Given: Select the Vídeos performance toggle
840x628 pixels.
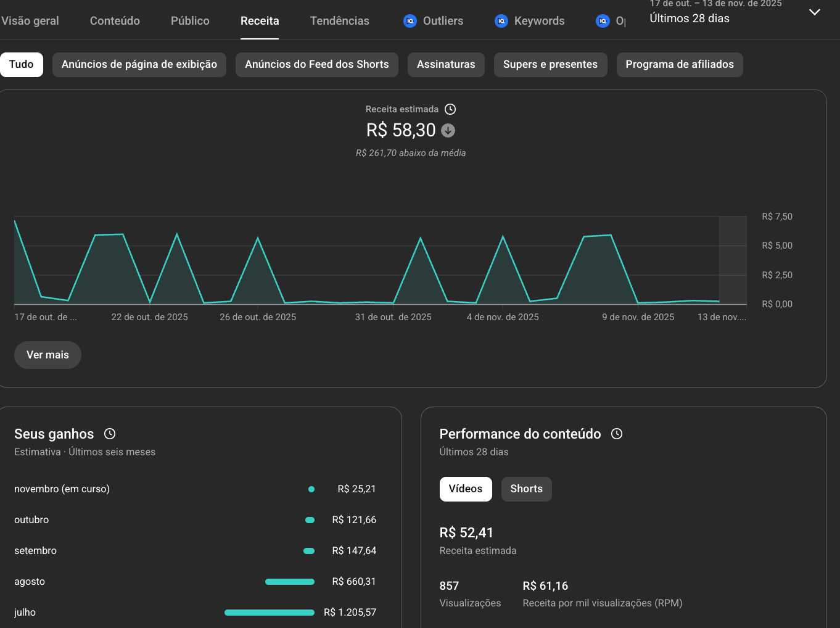Looking at the screenshot, I should point(465,489).
